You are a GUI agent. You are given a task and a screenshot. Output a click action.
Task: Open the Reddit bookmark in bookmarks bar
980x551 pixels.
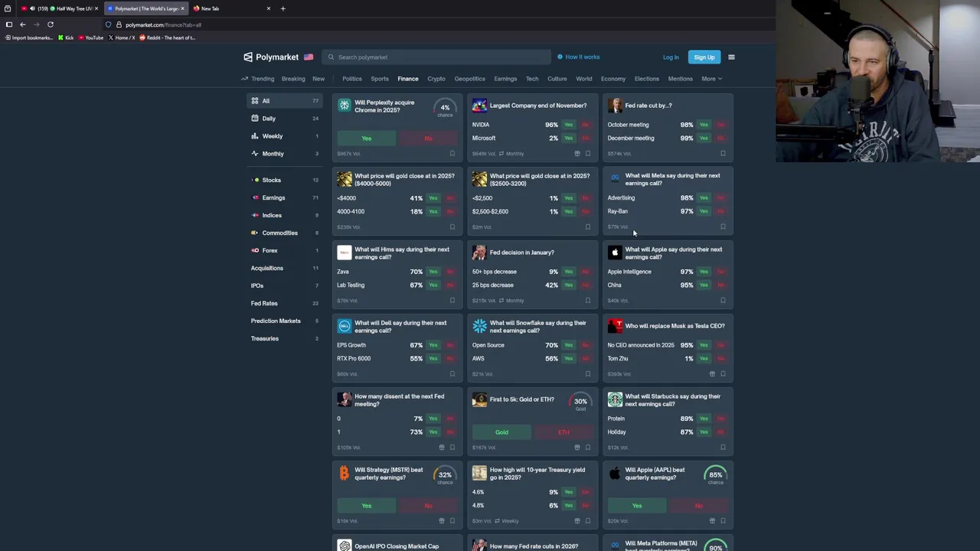coord(167,37)
